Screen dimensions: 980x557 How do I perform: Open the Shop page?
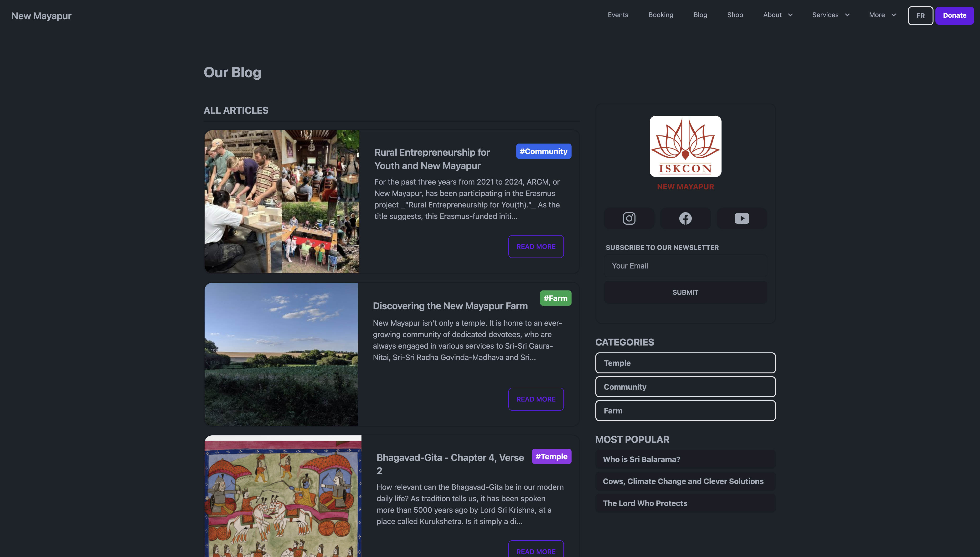pyautogui.click(x=735, y=15)
